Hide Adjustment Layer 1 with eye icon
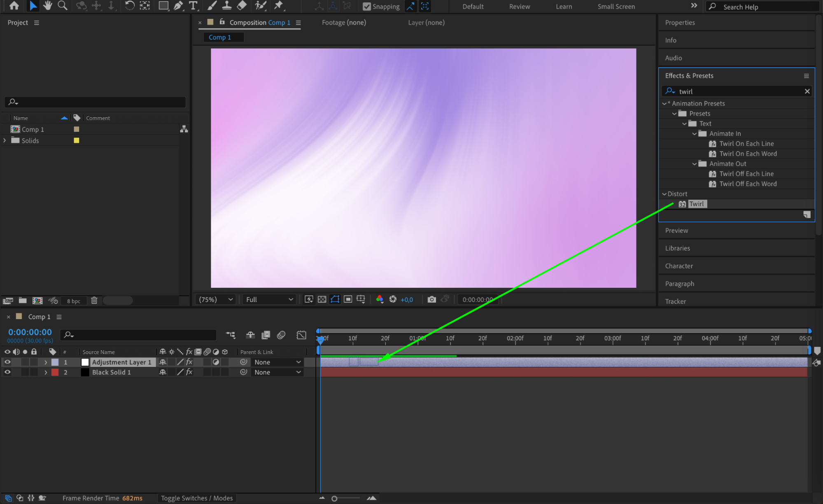 pos(7,362)
